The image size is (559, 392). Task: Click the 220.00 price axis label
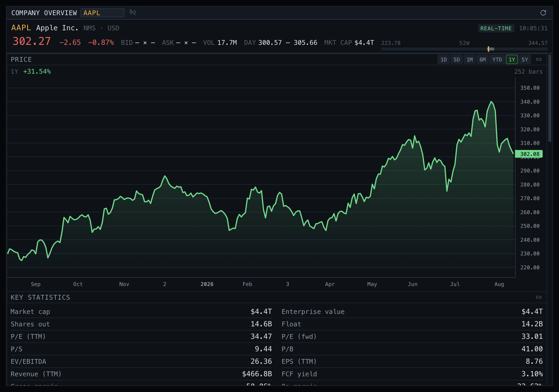530,268
